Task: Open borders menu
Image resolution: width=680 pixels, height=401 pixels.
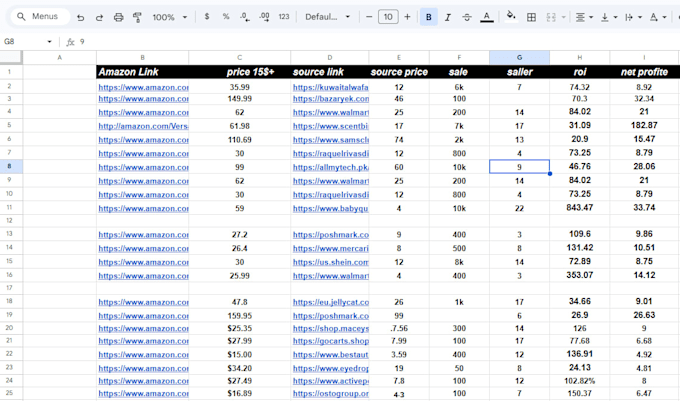Action: 531,17
